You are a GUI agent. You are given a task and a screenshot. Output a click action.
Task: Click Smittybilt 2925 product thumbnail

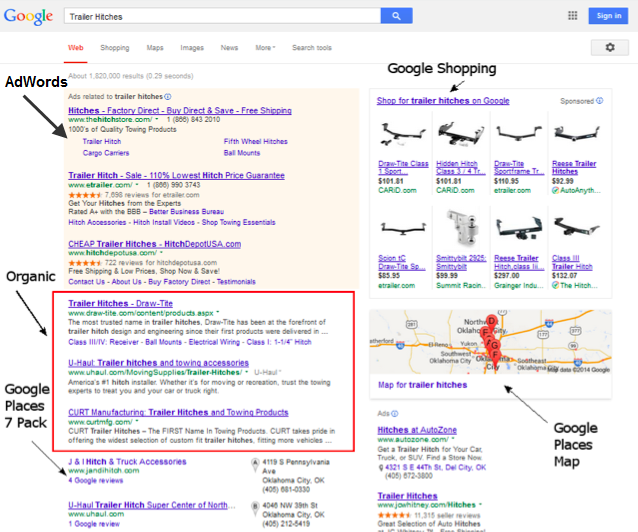click(x=461, y=227)
